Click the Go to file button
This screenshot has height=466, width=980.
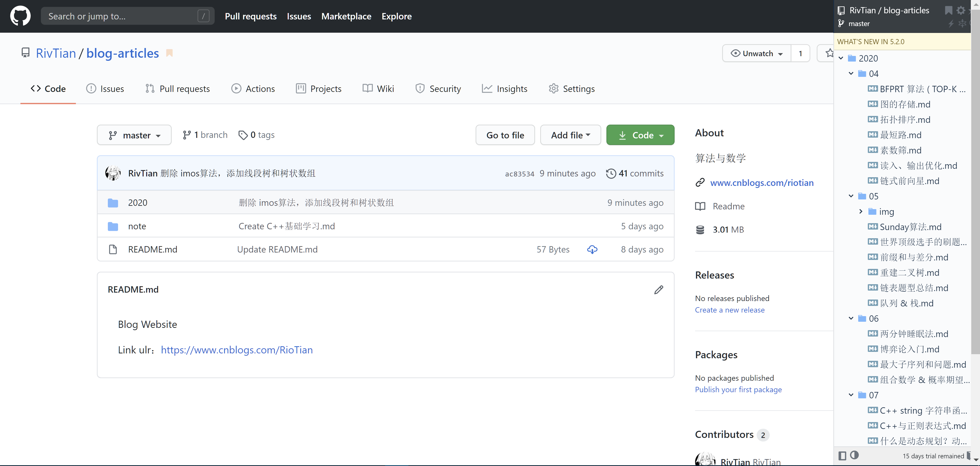pyautogui.click(x=505, y=135)
